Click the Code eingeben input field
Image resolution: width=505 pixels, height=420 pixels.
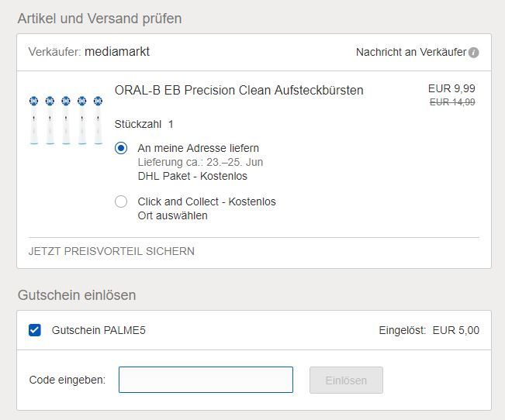[x=206, y=380]
